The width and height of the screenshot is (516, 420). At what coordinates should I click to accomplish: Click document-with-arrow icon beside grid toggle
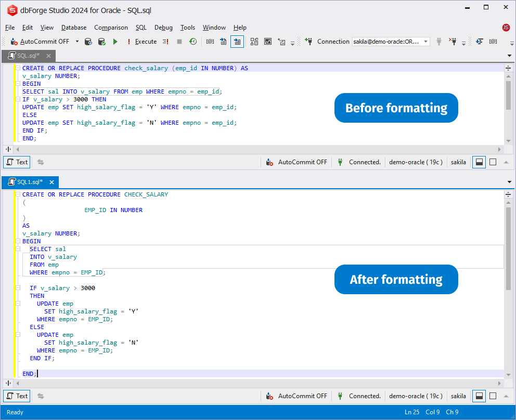[224, 42]
